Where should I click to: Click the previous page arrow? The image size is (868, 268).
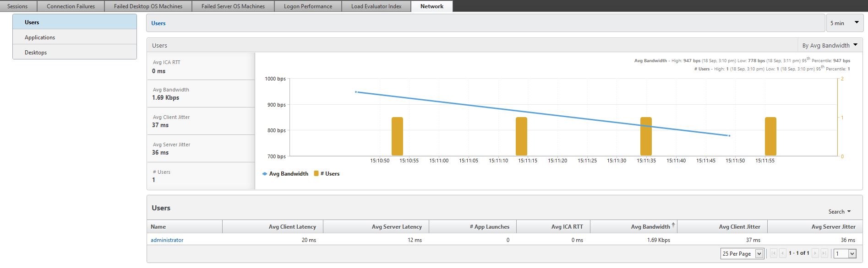pyautogui.click(x=783, y=253)
